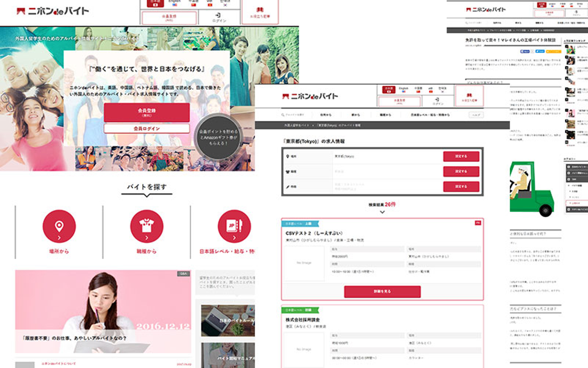Open 株式会社採用課金 job title link
The height and width of the screenshot is (368, 588).
(x=303, y=320)
